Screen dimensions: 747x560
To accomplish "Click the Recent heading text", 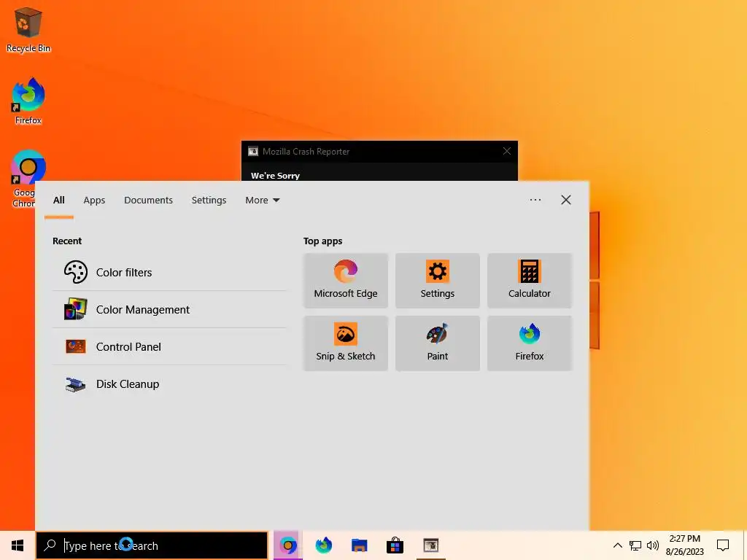I will pos(66,241).
